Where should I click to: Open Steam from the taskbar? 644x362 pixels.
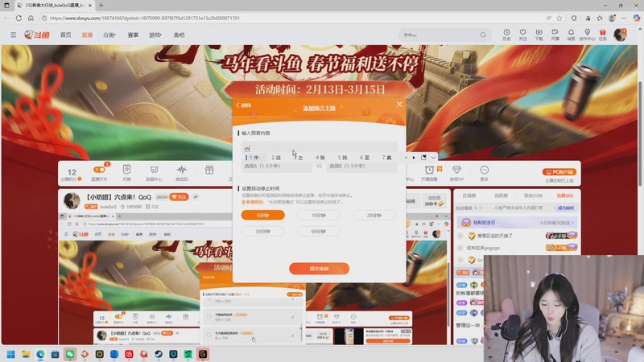click(x=159, y=354)
